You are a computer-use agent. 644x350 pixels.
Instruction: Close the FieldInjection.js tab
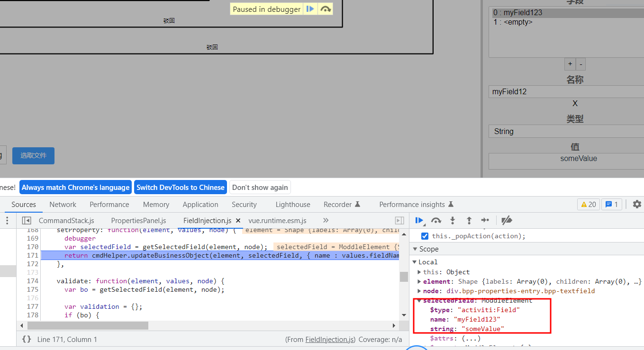point(238,221)
